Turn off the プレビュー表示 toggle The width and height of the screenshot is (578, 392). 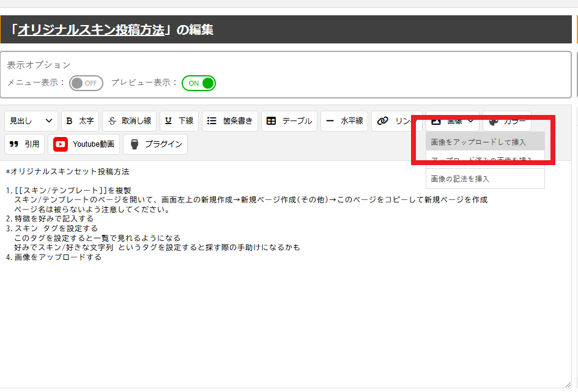pyautogui.click(x=199, y=83)
